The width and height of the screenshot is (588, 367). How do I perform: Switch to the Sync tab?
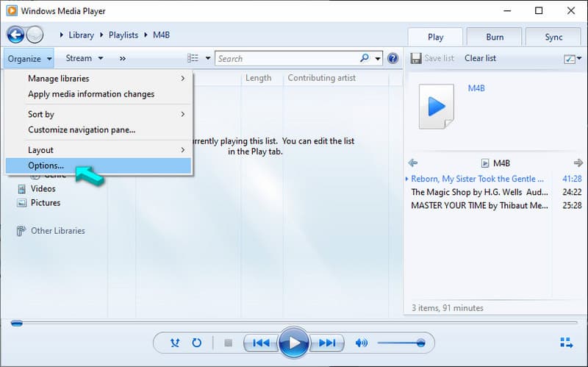[553, 38]
